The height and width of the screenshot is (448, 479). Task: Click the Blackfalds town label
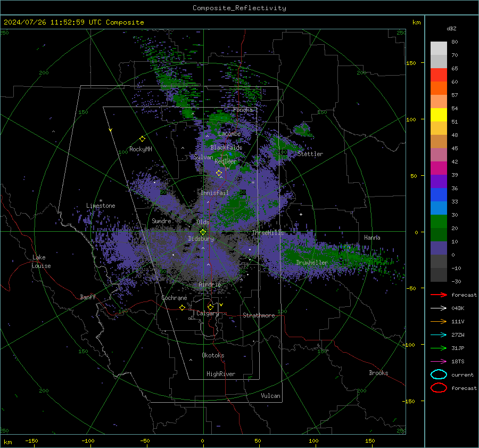coord(226,148)
